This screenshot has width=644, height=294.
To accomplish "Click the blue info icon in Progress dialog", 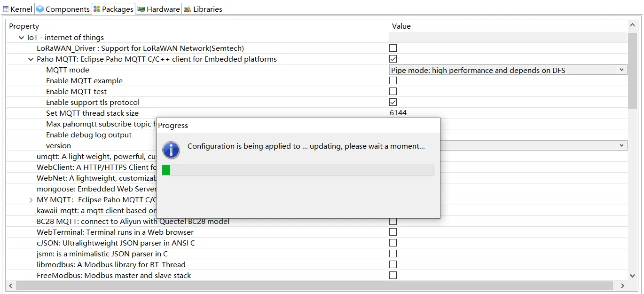I will 171,150.
